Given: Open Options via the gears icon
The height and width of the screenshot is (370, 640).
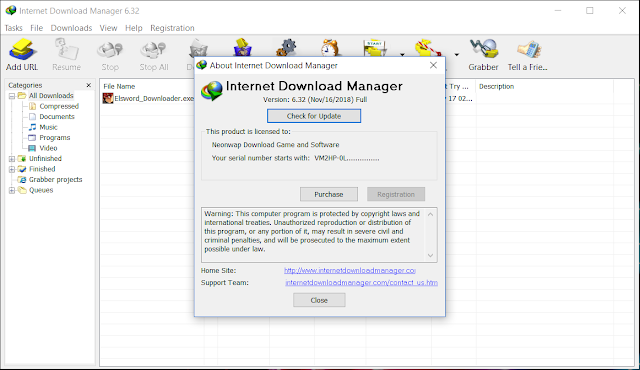Looking at the screenshot, I should coord(286,47).
